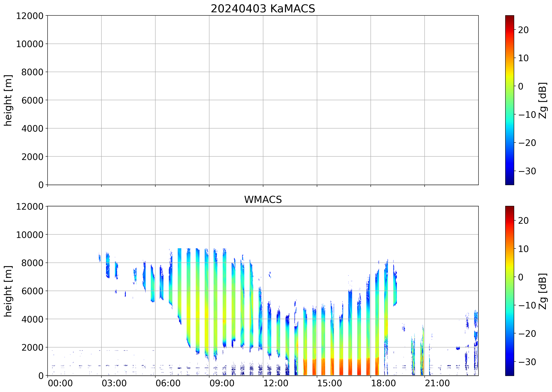
Task: Click the 03:00 time axis label
Action: [x=114, y=383]
